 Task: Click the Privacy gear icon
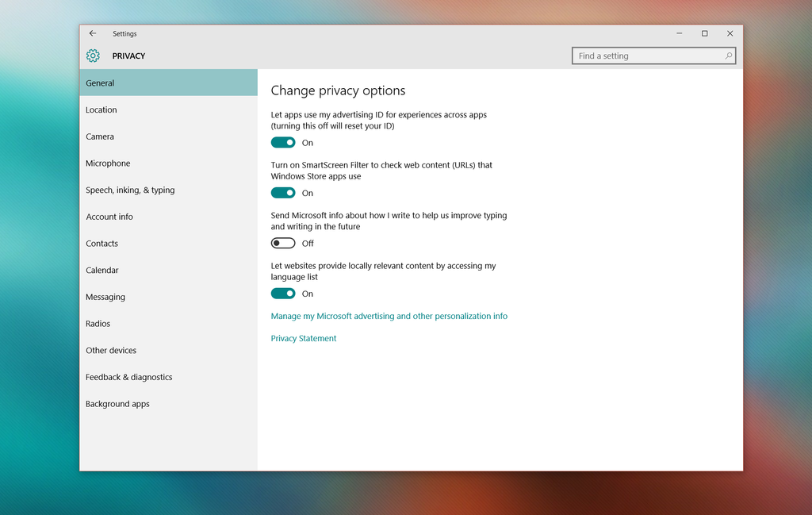93,56
